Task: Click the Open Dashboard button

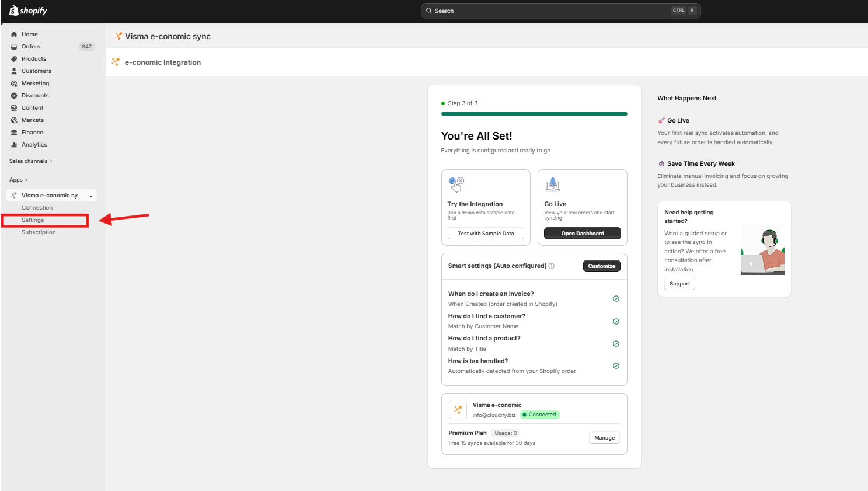Action: (x=583, y=234)
